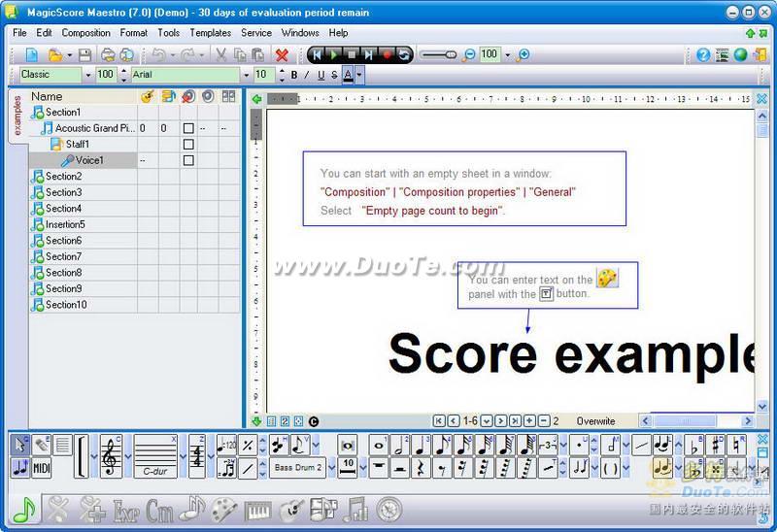Open the zoom 100 percentage dropdown
The width and height of the screenshot is (777, 532).
point(507,54)
